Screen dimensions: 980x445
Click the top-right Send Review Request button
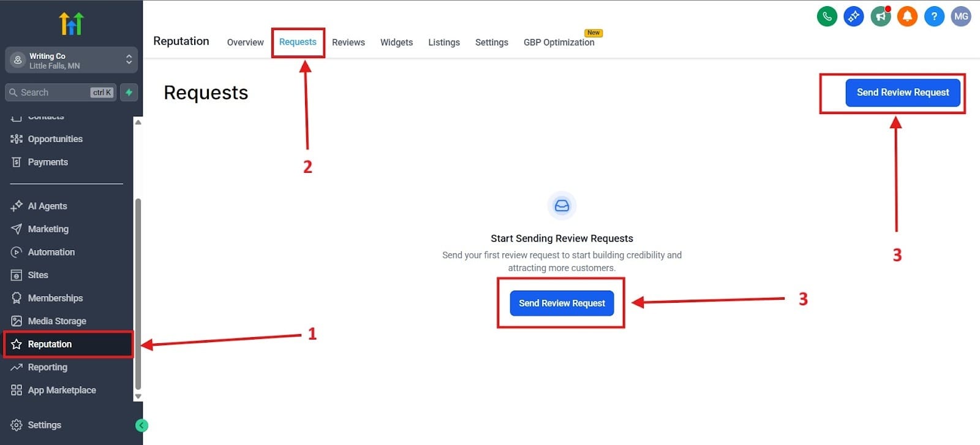coord(903,93)
